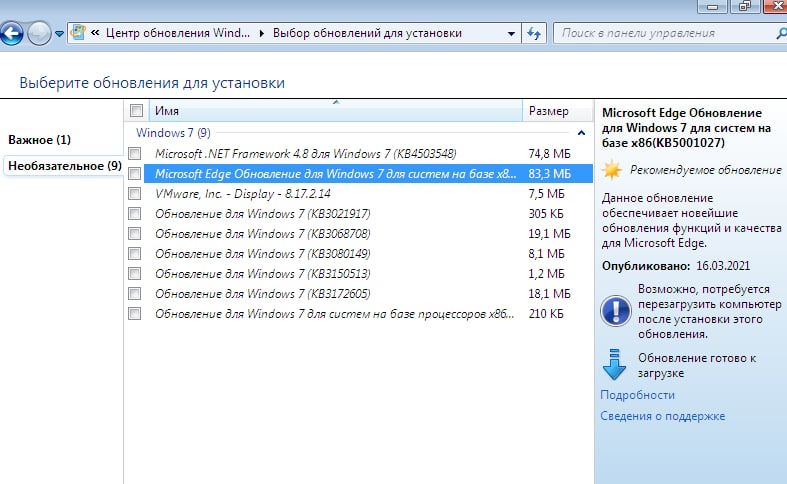Sort by the Имя column header
This screenshot has width=787, height=484.
[x=336, y=111]
